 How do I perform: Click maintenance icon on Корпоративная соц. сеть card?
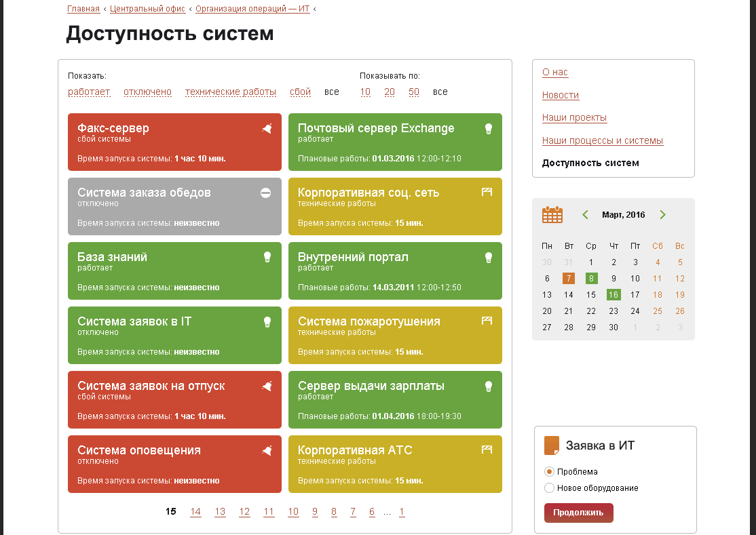tap(486, 193)
